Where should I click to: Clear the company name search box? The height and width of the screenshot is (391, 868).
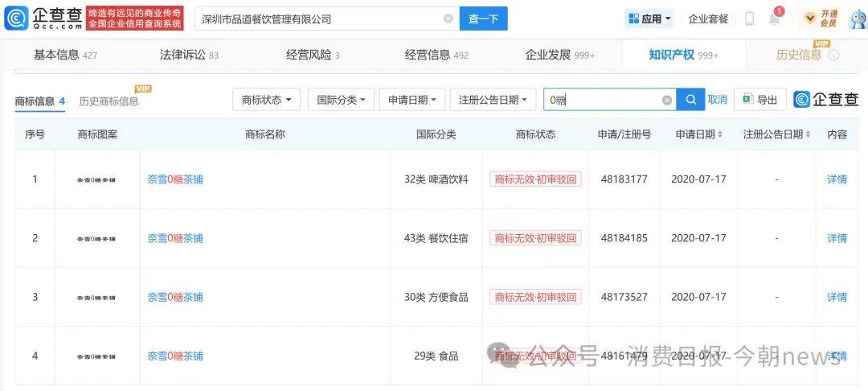tap(448, 19)
